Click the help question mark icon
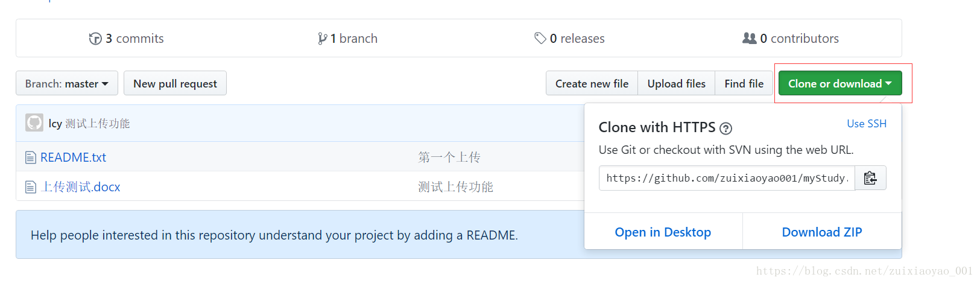This screenshot has width=980, height=283. point(726,129)
